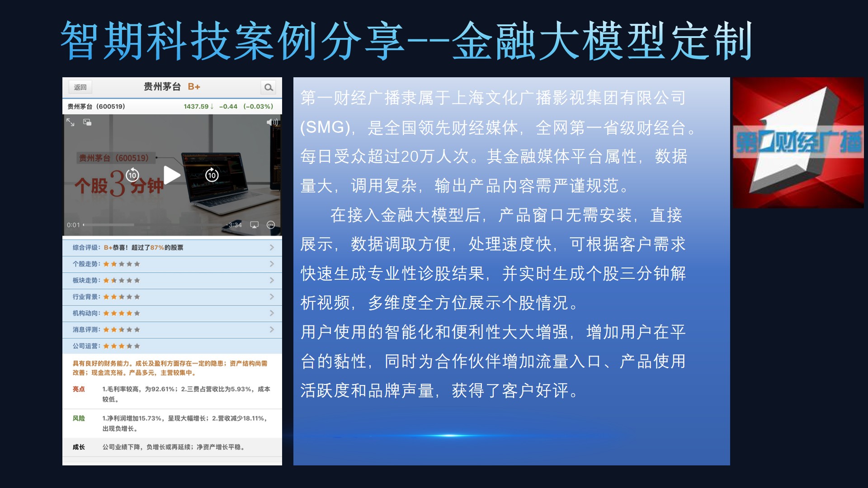Click the 贵州茅台 B+ title
Image resolution: width=868 pixels, height=488 pixels.
point(172,87)
